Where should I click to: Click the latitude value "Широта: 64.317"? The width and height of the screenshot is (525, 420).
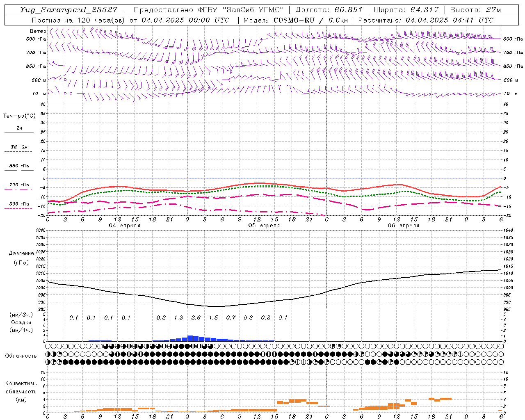[406, 10]
